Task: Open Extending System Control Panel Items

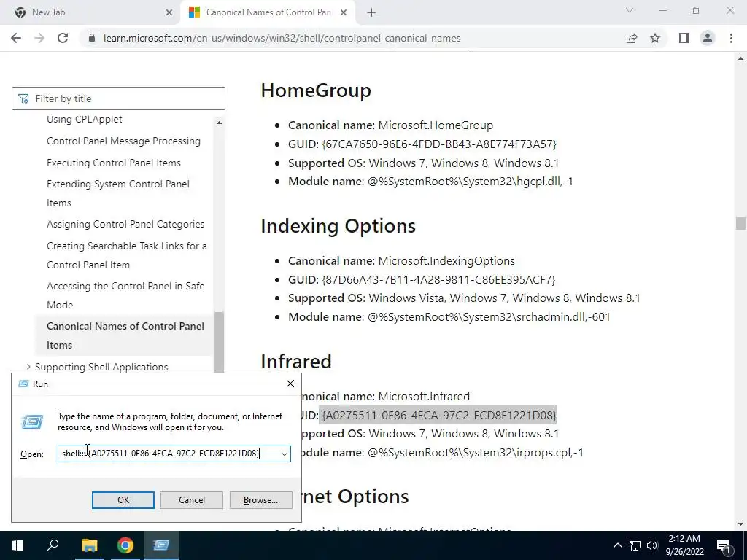Action: click(118, 193)
